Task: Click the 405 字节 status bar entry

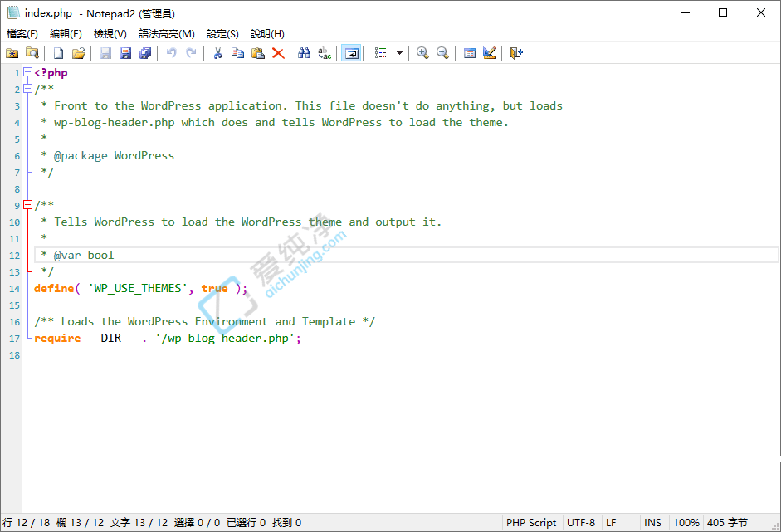Action: click(727, 523)
